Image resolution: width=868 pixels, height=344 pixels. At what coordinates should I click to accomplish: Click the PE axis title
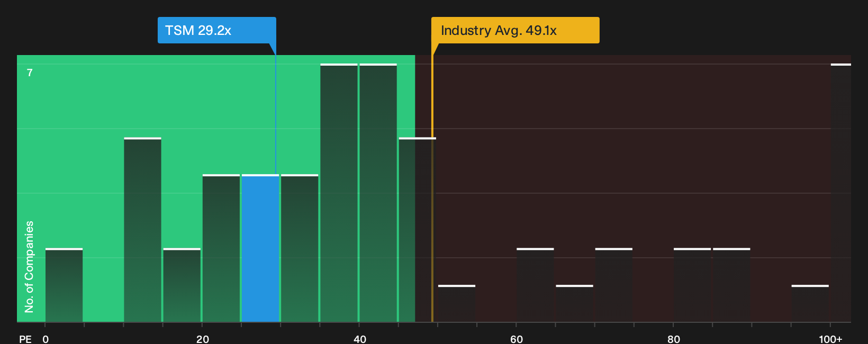click(25, 339)
